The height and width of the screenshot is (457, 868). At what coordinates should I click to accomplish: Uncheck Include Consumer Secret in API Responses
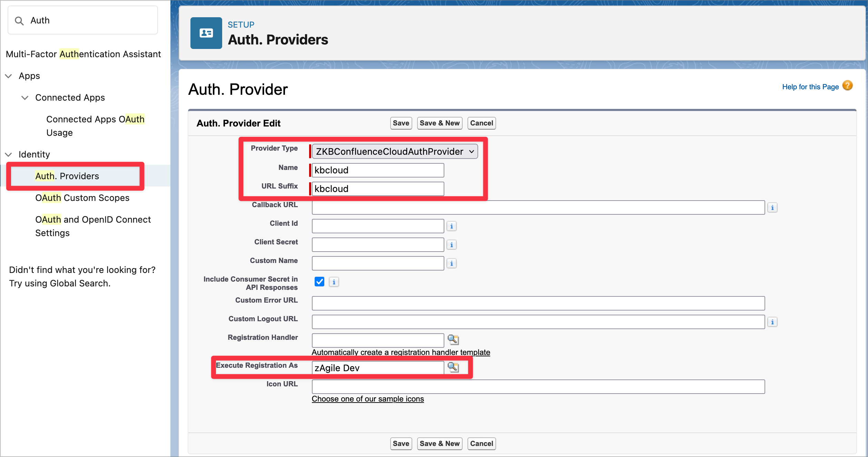(x=319, y=282)
